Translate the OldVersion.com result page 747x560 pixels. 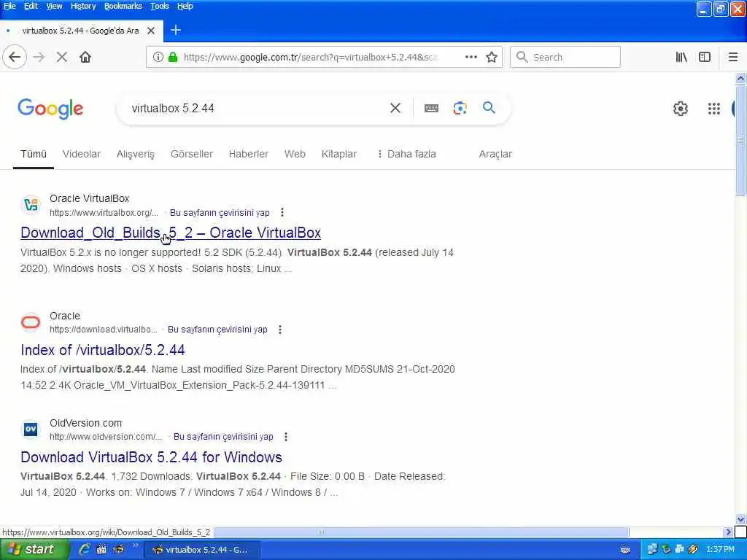click(223, 437)
